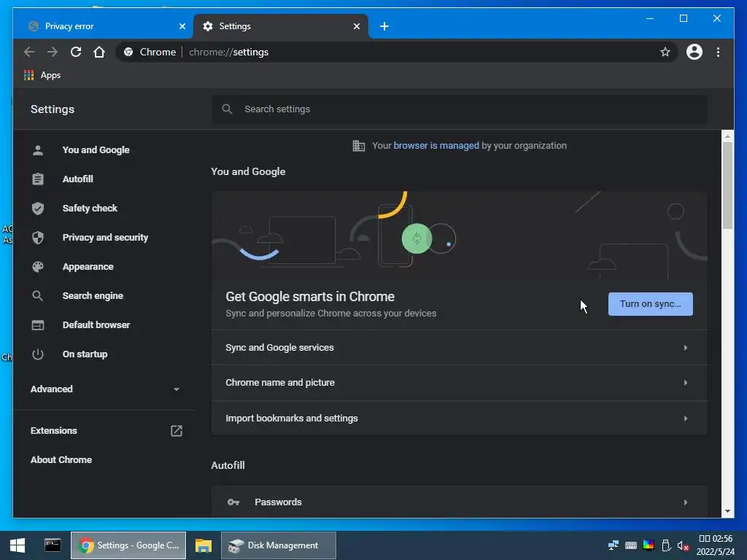
Task: Open the profile avatar menu
Action: (x=694, y=52)
